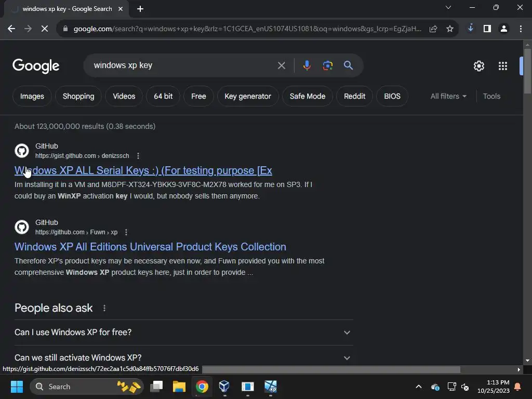532x399 pixels.
Task: Open VirtualBox from taskbar
Action: (x=224, y=387)
